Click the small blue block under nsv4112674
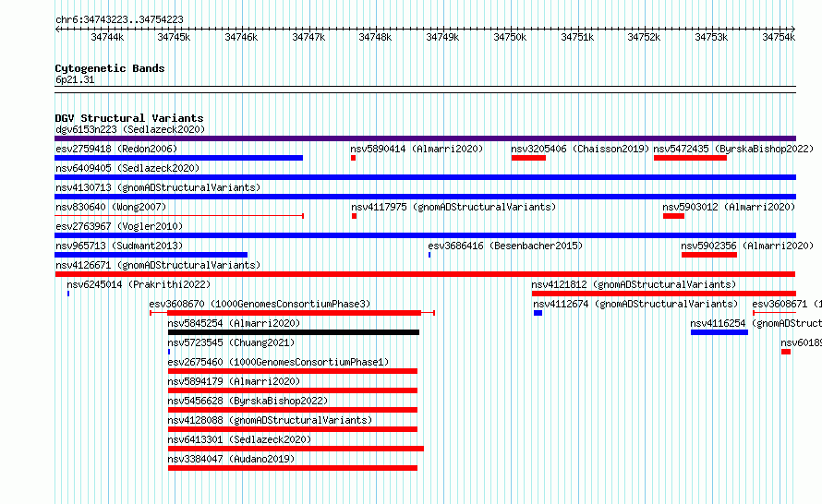 538,313
